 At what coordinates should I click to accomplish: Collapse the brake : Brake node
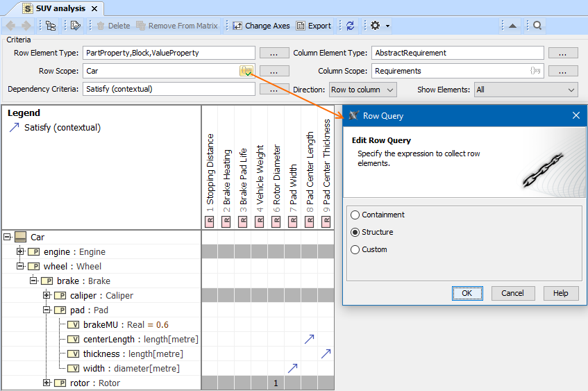tap(33, 281)
